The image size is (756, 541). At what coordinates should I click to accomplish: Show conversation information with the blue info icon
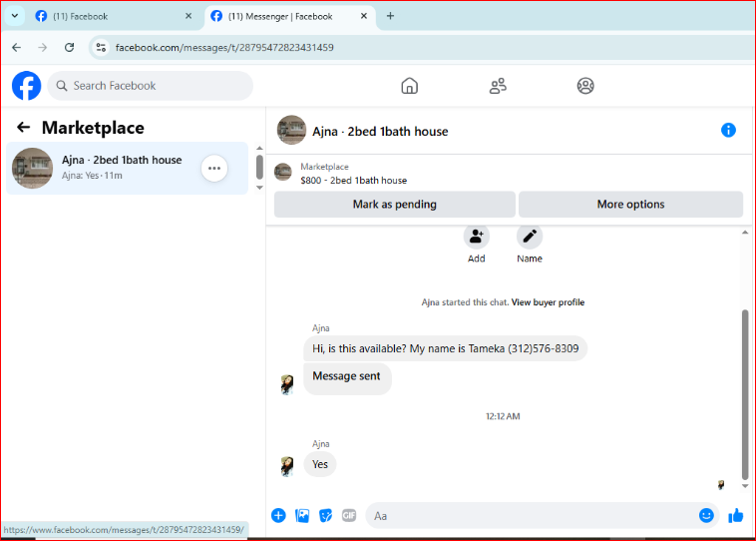click(728, 130)
